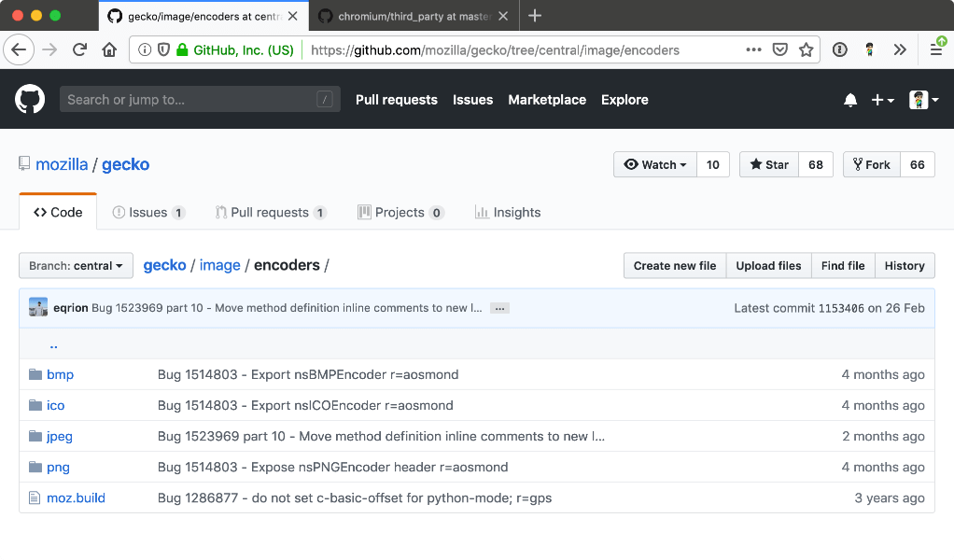Open notifications via the bell icon

pos(850,100)
